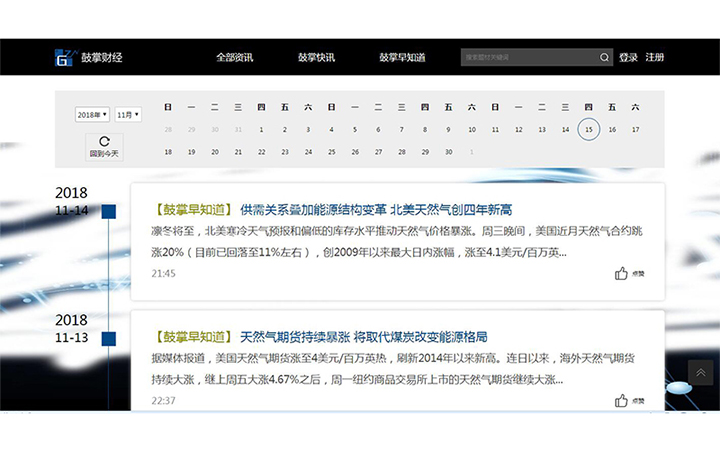Screen dimensions: 720x450
Task: Click the 【鼓掌早知道】 tag on the 11-13 article
Action: 193,337
